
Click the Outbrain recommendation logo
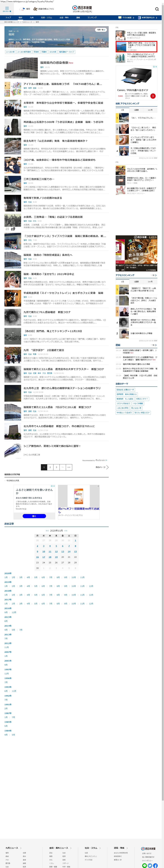pyautogui.click(x=101, y=460)
